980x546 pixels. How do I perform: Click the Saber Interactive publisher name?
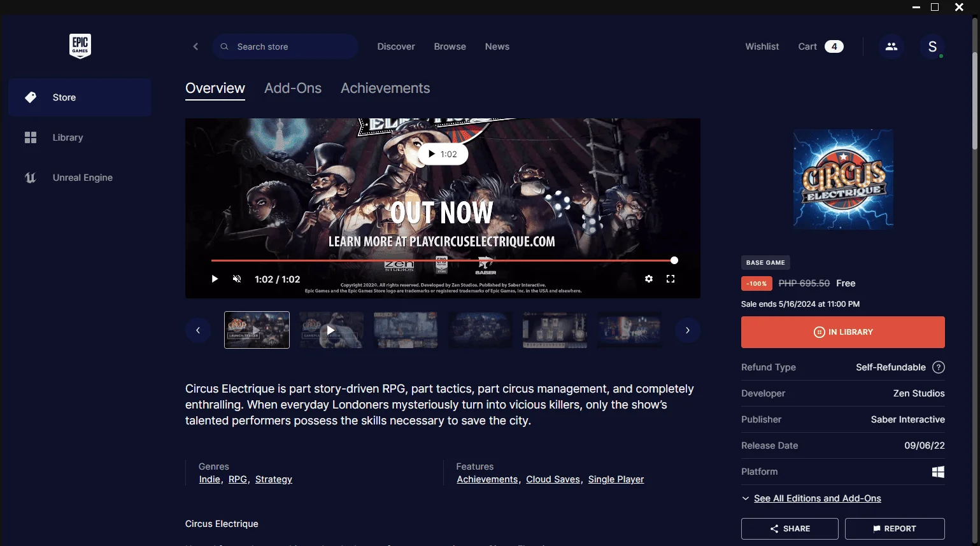(908, 419)
